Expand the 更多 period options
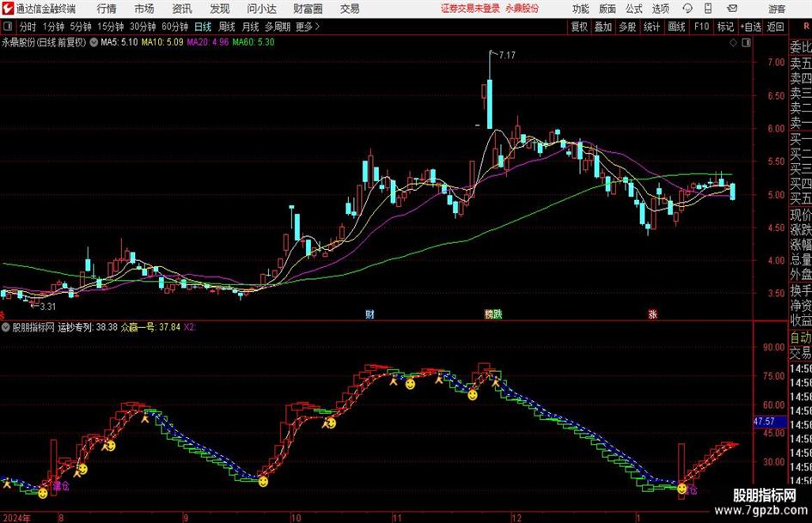Screen dimensions: 812x523 308,27
